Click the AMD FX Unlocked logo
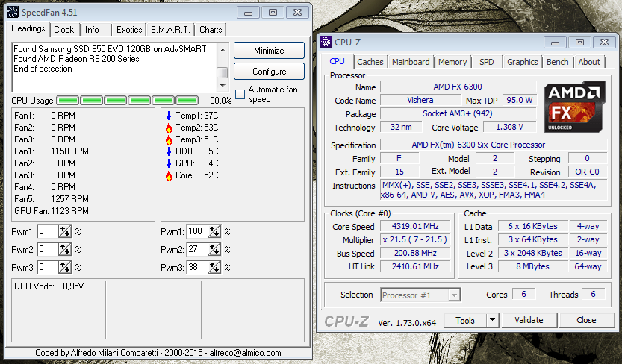Screen dimensions: 622x364 tap(574, 107)
